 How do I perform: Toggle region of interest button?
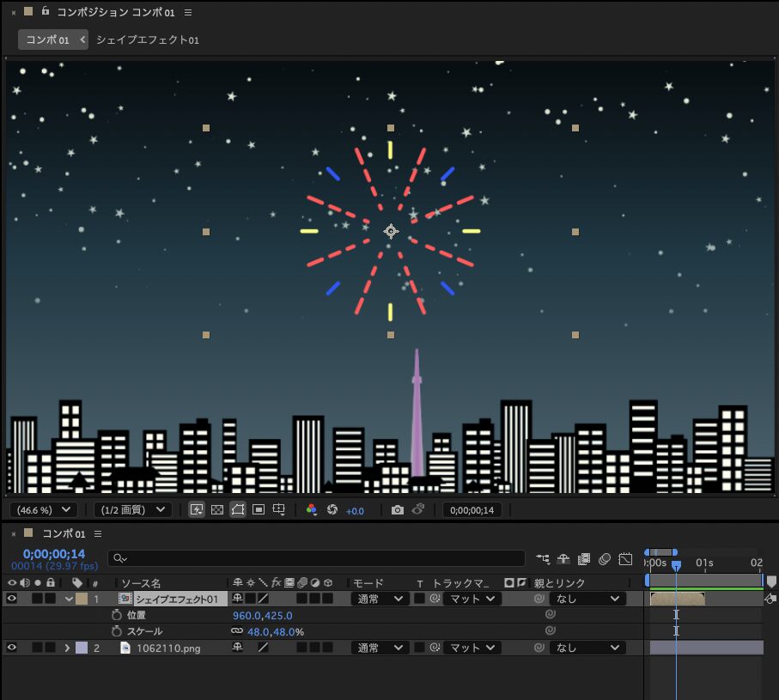click(259, 509)
